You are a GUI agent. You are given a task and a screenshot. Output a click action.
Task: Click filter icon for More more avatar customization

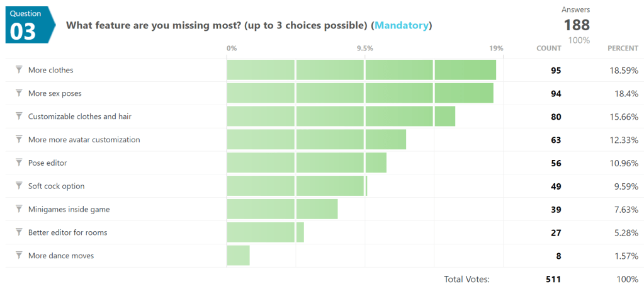tap(19, 139)
